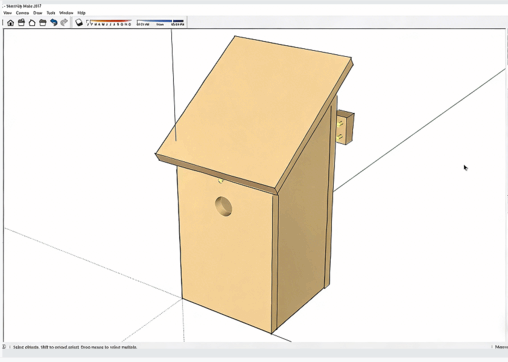
Task: Click the blue Undo arrow
Action: (x=54, y=22)
